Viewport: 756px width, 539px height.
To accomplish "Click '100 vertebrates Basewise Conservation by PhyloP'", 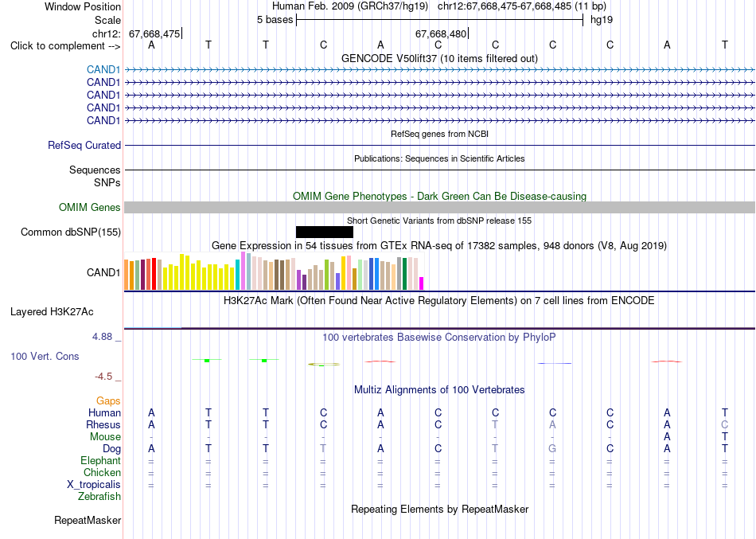I will pyautogui.click(x=439, y=338).
